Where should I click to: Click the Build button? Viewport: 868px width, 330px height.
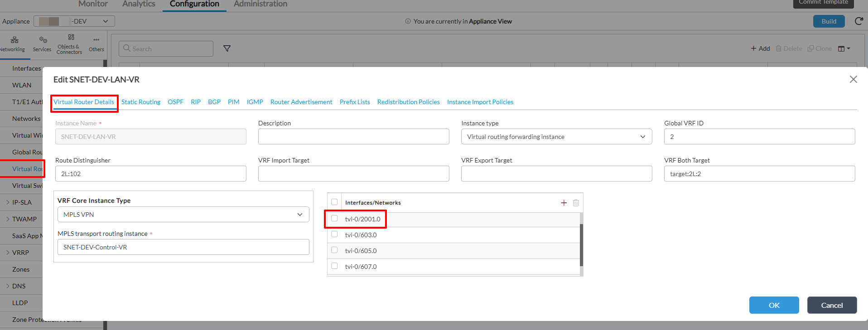[829, 21]
